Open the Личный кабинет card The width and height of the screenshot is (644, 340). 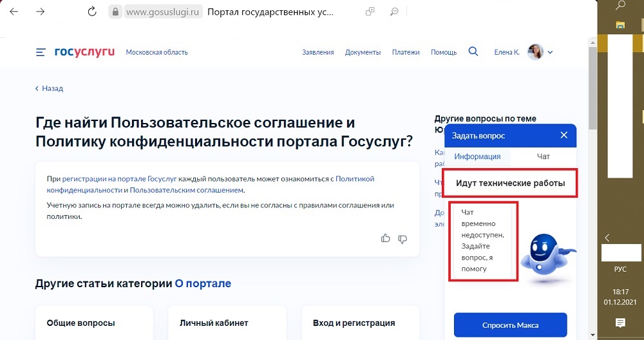click(x=227, y=323)
